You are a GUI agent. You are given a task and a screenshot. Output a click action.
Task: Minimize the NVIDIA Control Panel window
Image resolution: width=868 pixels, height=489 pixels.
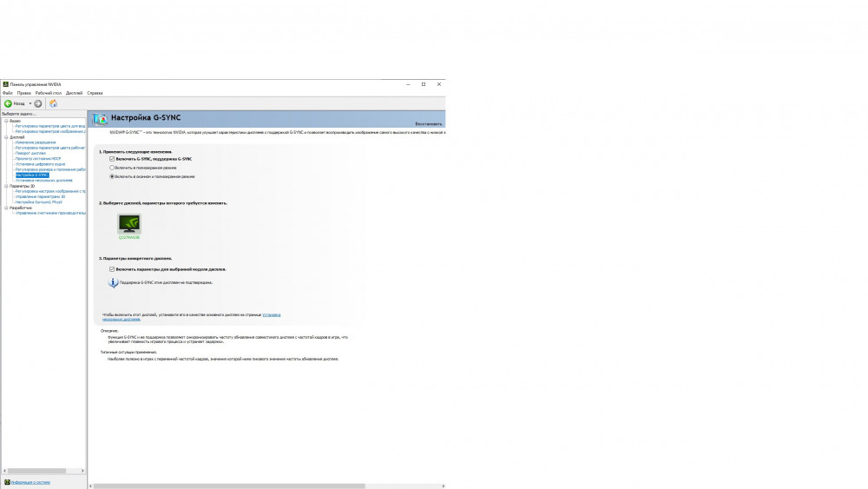tap(408, 85)
